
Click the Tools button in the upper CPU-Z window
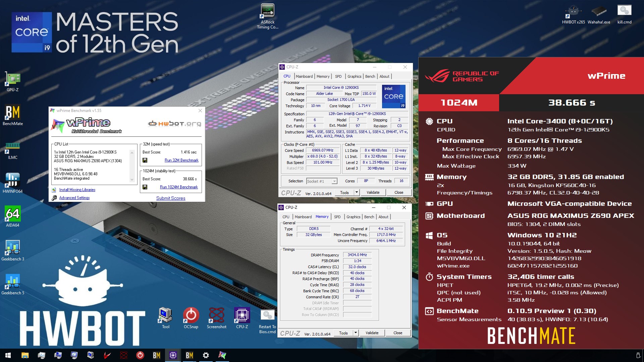344,192
